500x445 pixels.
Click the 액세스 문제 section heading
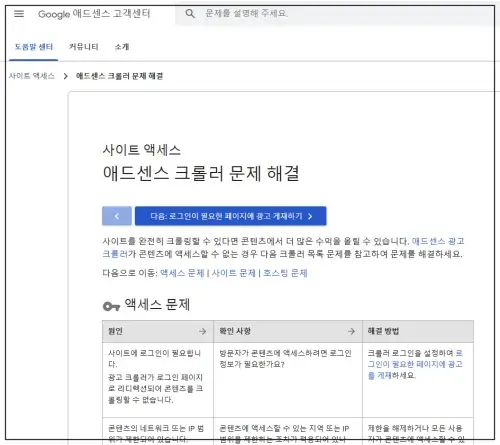[x=157, y=304]
